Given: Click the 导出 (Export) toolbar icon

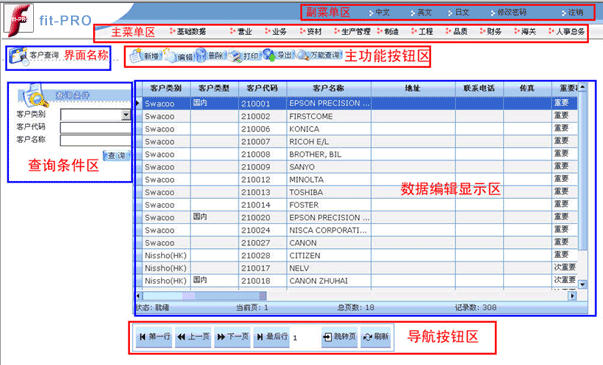Looking at the screenshot, I should 278,56.
